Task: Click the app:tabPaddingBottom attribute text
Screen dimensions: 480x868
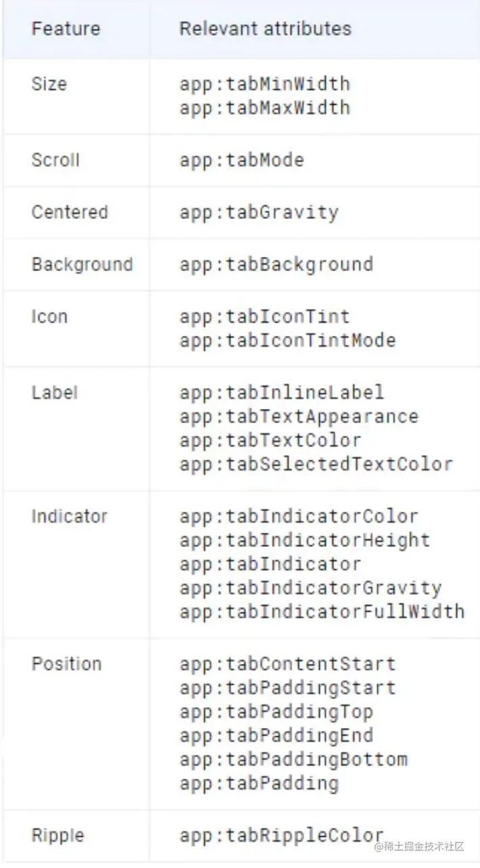Action: pyautogui.click(x=293, y=759)
